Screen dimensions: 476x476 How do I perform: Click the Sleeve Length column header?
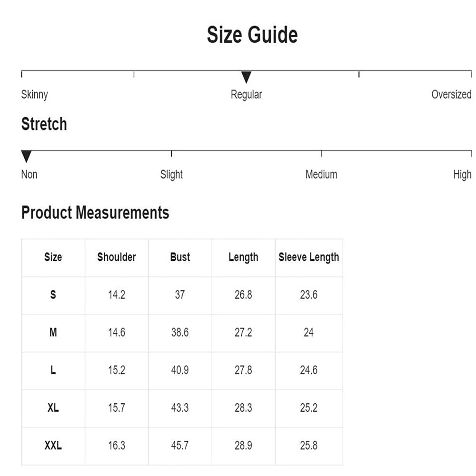[x=309, y=257]
